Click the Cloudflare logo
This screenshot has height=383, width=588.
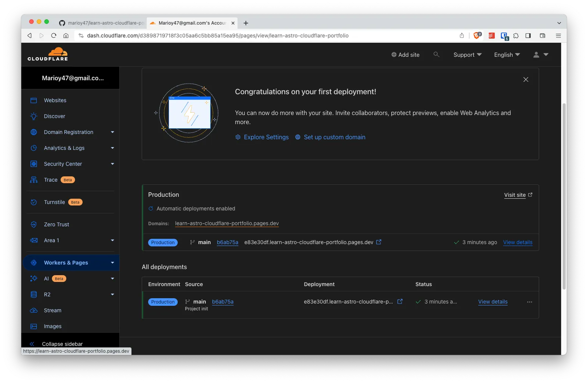click(48, 54)
